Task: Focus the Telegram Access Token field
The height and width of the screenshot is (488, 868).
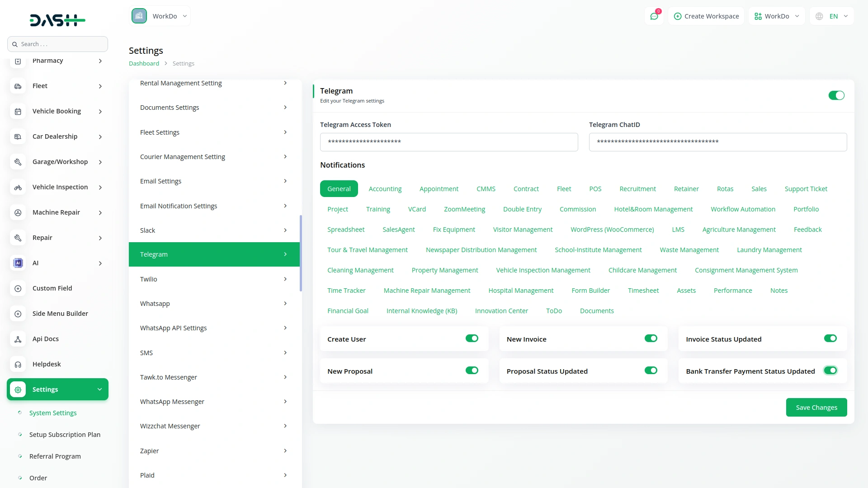Action: [448, 142]
